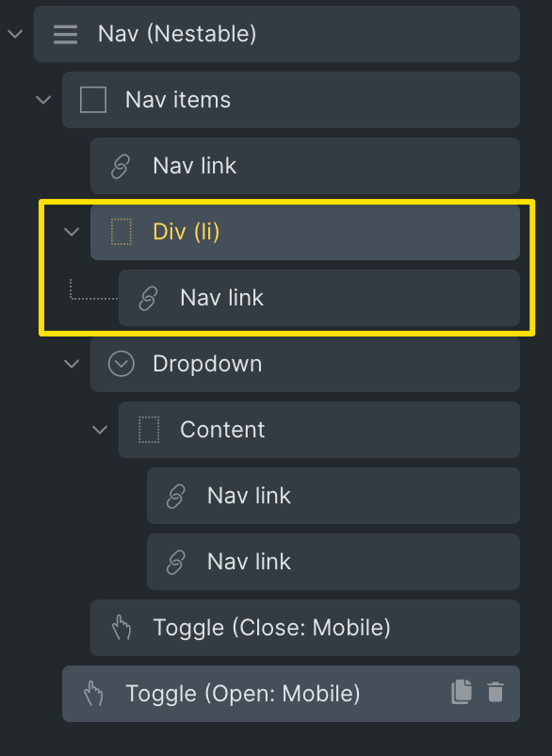Select the Toggle (Close: Mobile) row
Screen dimensions: 552x756
(x=305, y=627)
